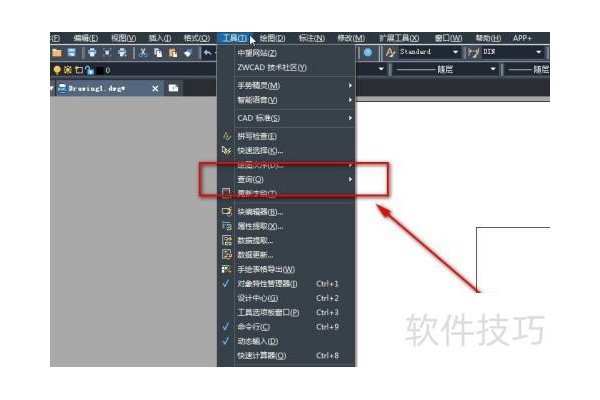Click the 手绘表格导出 table export icon
This screenshot has width=600, height=400.
tap(227, 269)
